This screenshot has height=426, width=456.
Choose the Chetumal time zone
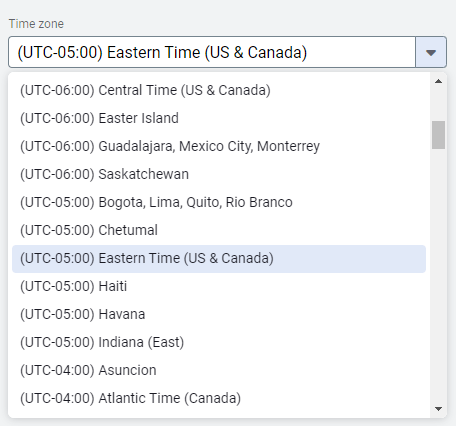(219, 230)
